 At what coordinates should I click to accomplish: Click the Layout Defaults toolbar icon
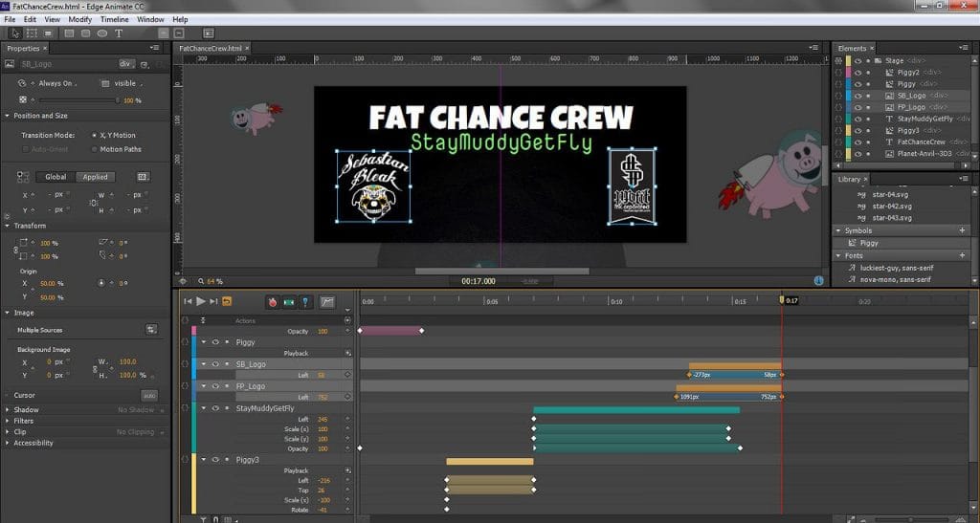[x=209, y=33]
